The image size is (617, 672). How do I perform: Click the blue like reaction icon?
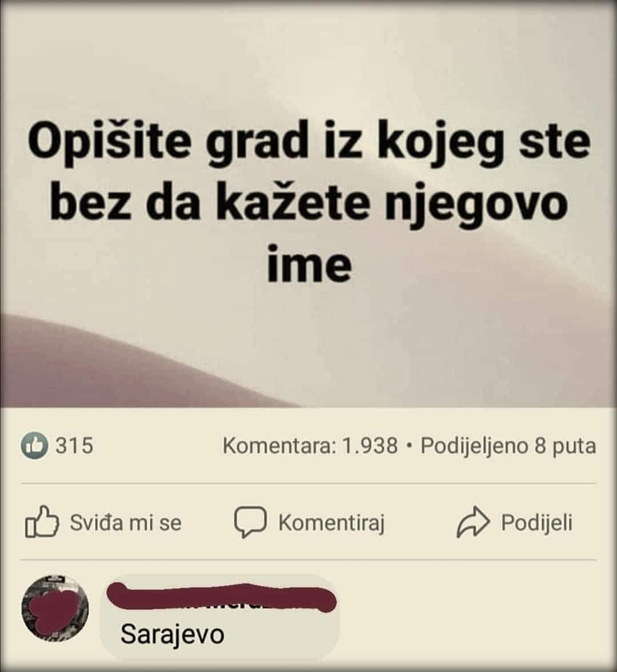pyautogui.click(x=34, y=446)
